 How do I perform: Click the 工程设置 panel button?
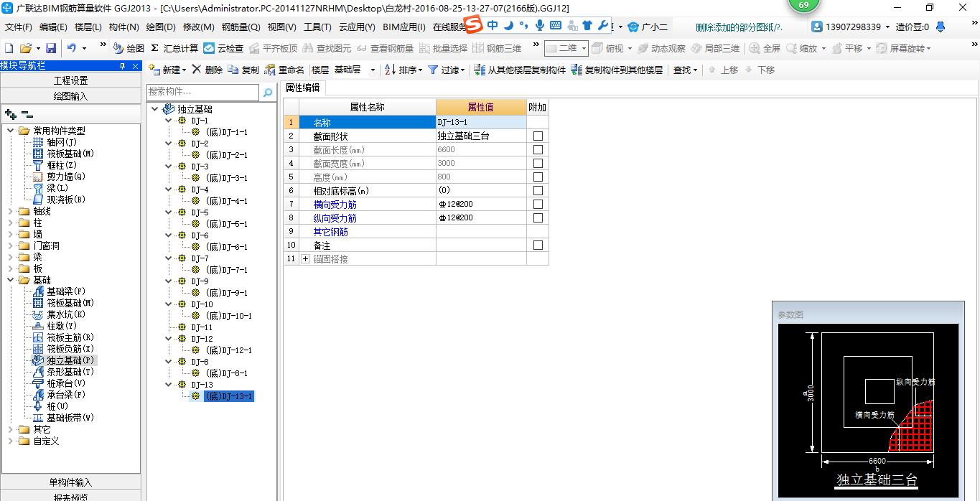click(70, 80)
